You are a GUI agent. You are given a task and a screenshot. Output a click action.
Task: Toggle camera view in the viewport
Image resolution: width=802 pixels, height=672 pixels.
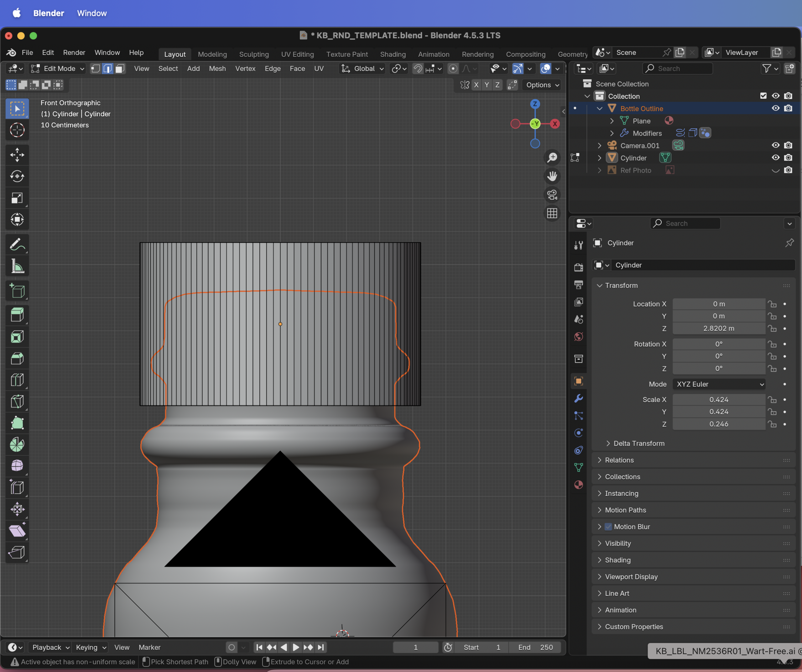tap(552, 194)
